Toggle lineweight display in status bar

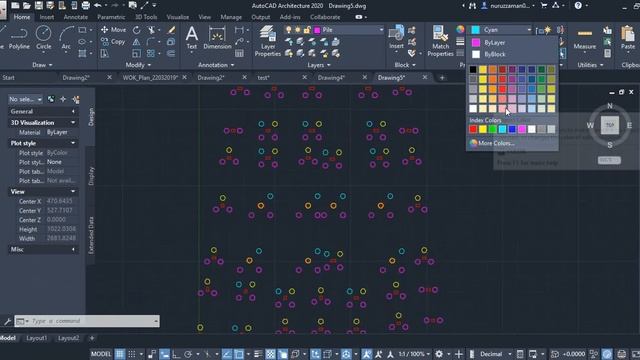click(258, 354)
